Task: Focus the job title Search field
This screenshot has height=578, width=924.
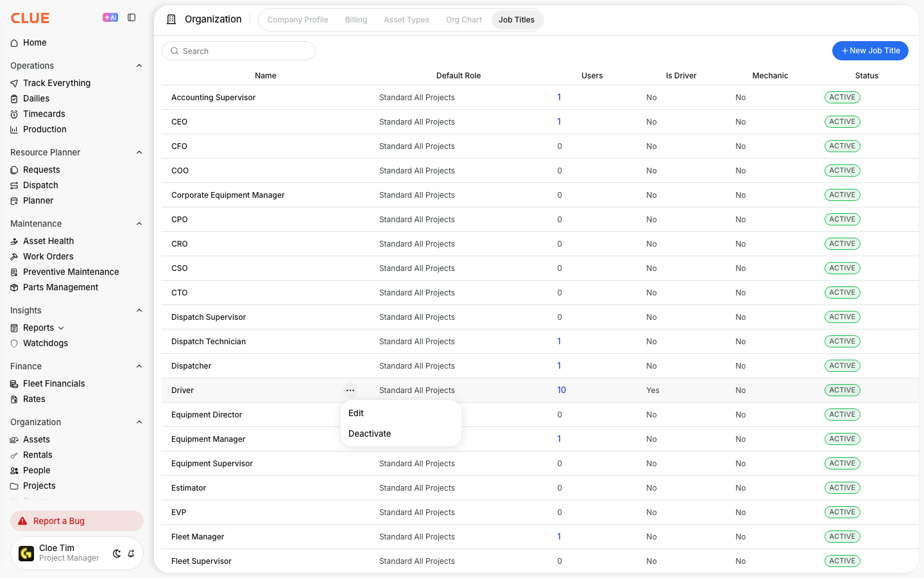Action: click(x=239, y=51)
